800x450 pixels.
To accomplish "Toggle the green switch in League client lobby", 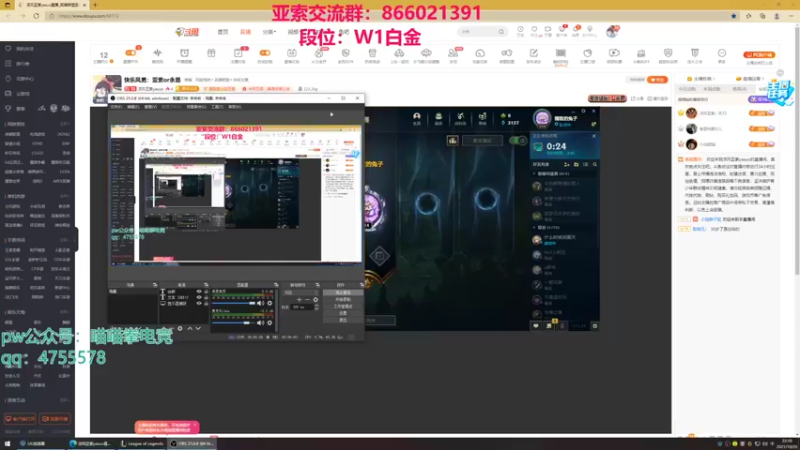I will (x=518, y=140).
